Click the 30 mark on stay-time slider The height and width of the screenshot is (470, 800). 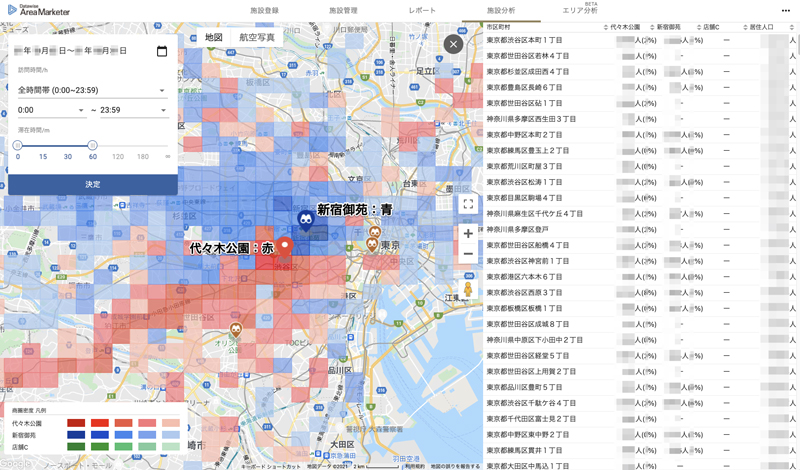click(67, 157)
